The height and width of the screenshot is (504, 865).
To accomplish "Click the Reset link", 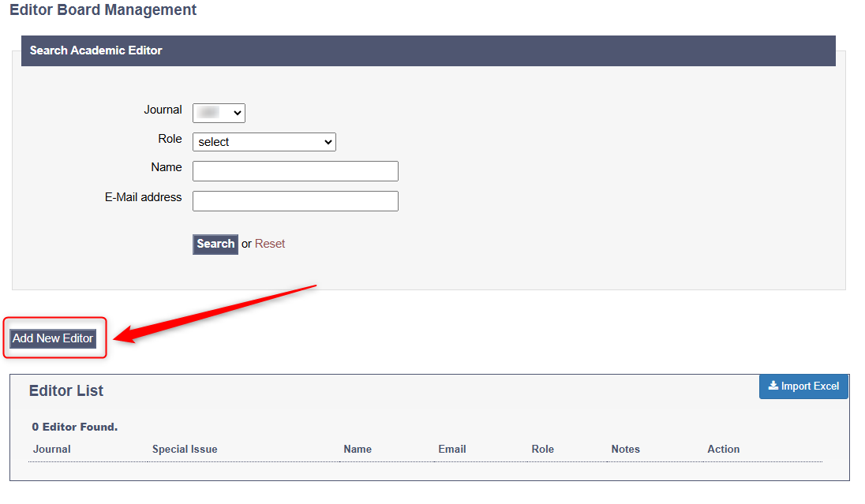I will (x=270, y=244).
